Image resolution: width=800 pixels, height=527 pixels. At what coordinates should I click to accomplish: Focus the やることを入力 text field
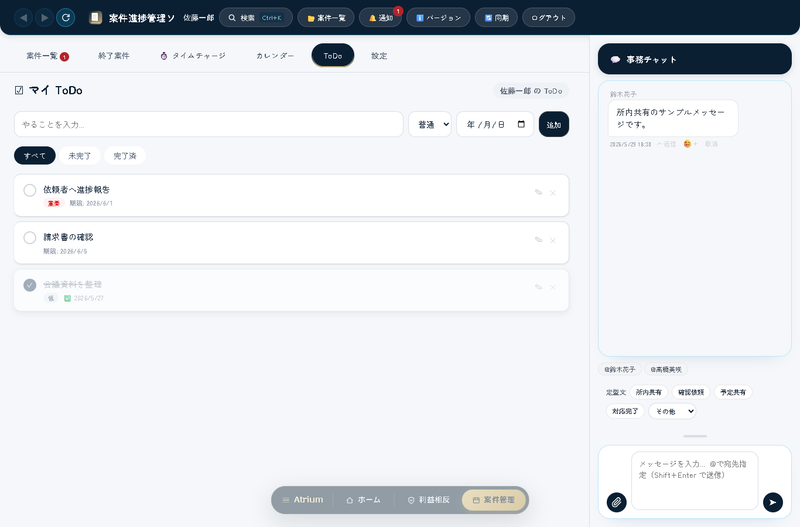209,124
